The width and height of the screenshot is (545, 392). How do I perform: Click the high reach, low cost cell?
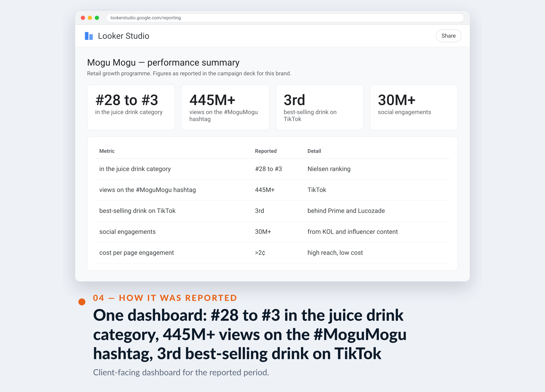[x=335, y=253]
